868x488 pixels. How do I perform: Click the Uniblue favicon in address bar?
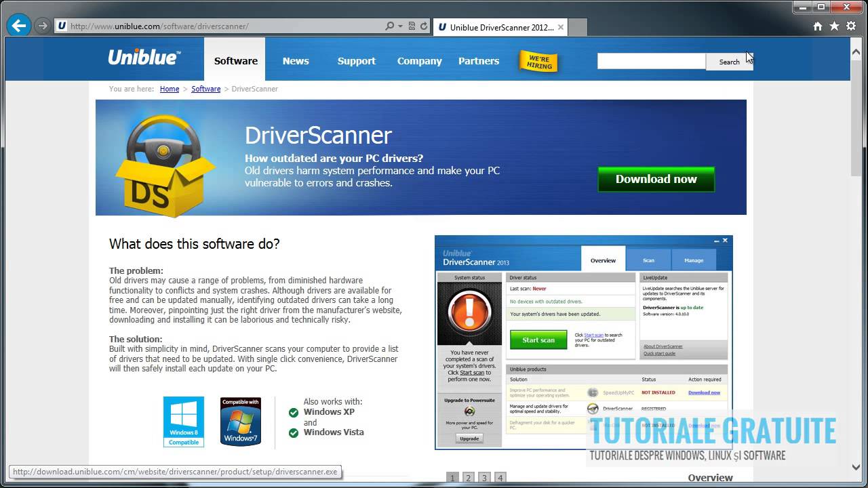(x=62, y=26)
